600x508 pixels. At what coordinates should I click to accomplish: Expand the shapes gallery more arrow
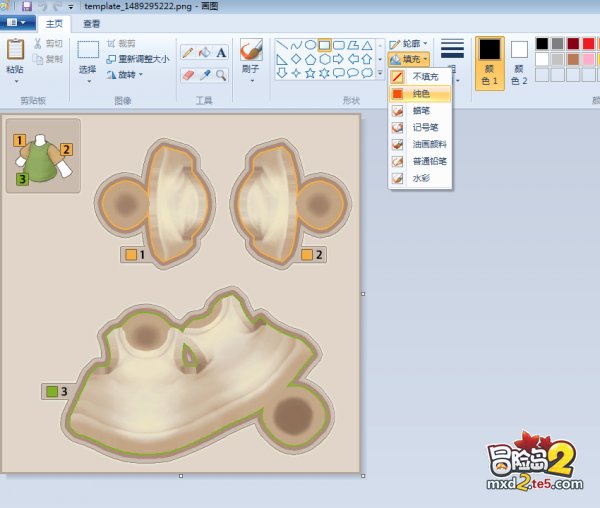point(380,73)
